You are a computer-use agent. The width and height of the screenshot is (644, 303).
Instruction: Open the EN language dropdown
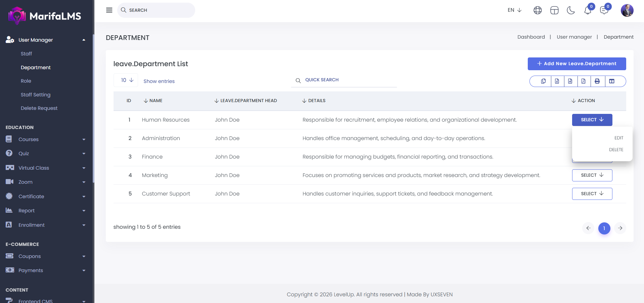514,10
